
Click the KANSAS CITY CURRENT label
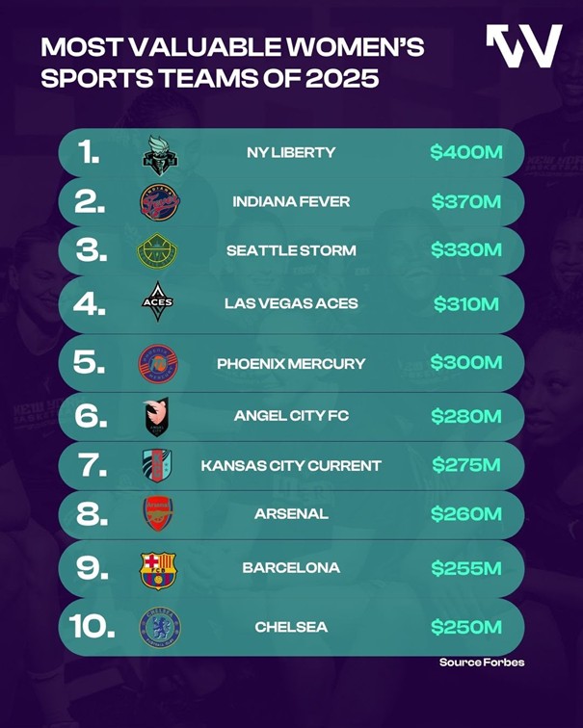pyautogui.click(x=291, y=465)
